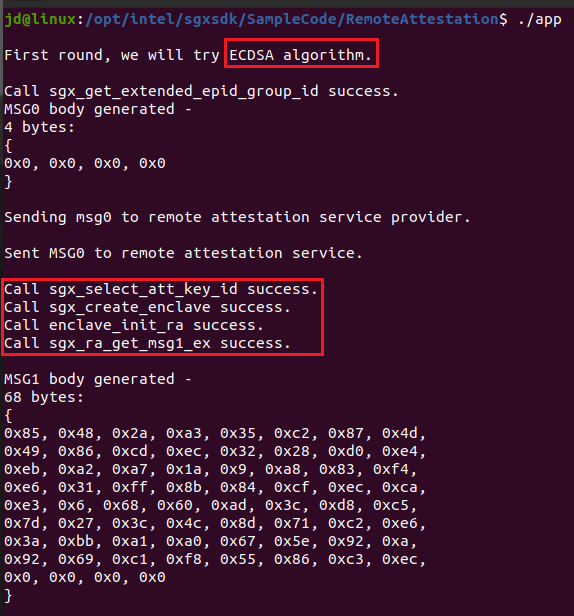Click 'Sending msg0 to remote attestation' line
Screen dimensions: 574x616
pyautogui.click(x=237, y=217)
